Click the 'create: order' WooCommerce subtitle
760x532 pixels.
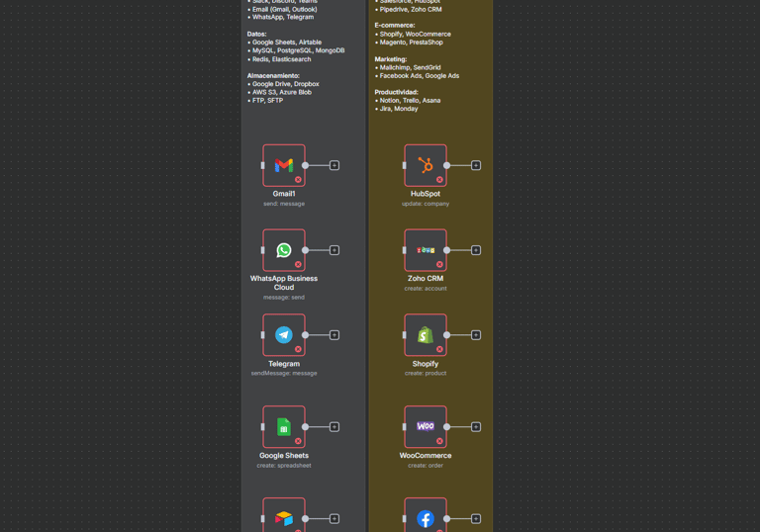(426, 466)
